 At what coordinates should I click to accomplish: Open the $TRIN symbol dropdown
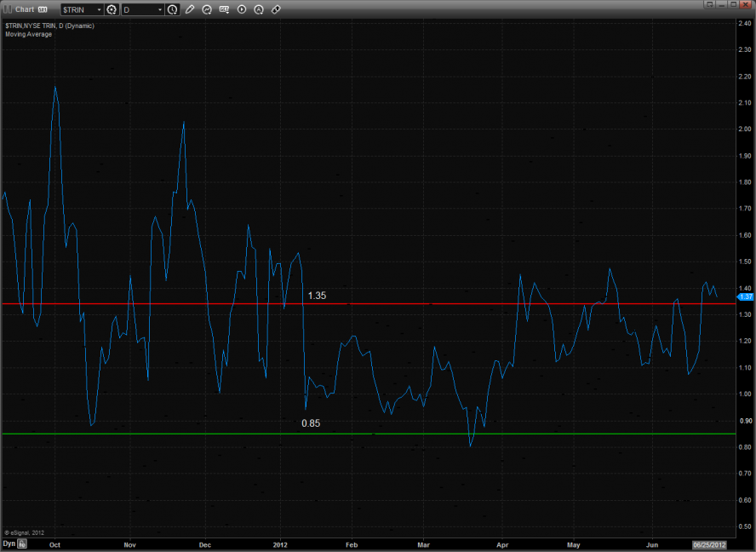pos(99,9)
